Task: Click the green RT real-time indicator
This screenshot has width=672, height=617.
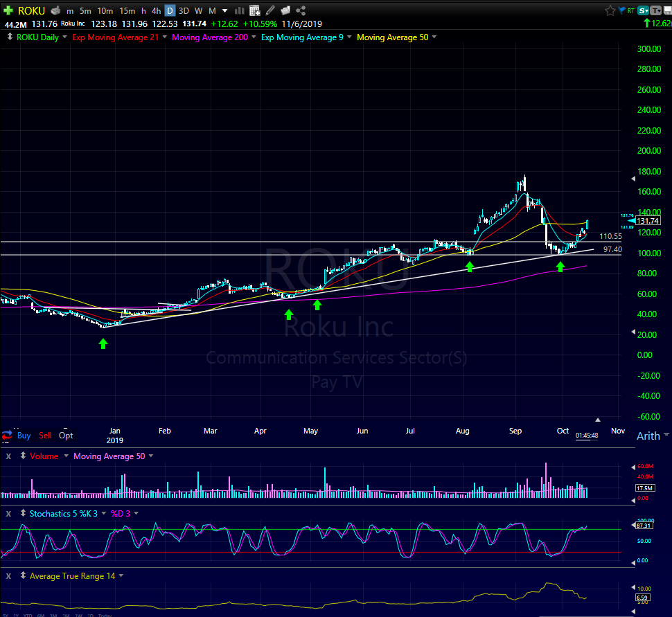Action: coord(631,11)
